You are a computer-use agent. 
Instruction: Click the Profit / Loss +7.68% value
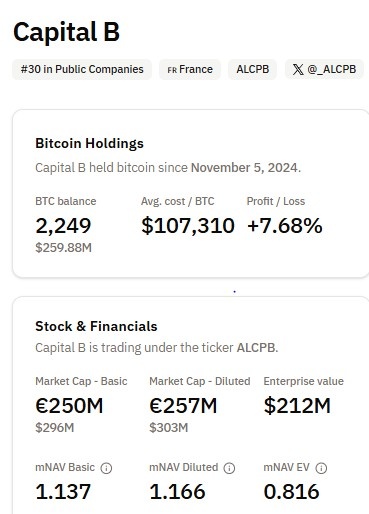click(x=285, y=226)
